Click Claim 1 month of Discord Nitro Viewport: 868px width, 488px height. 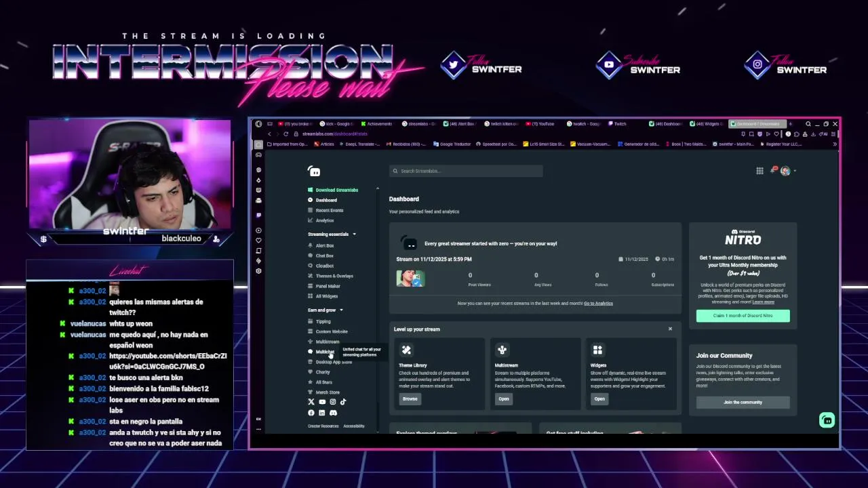[743, 316]
